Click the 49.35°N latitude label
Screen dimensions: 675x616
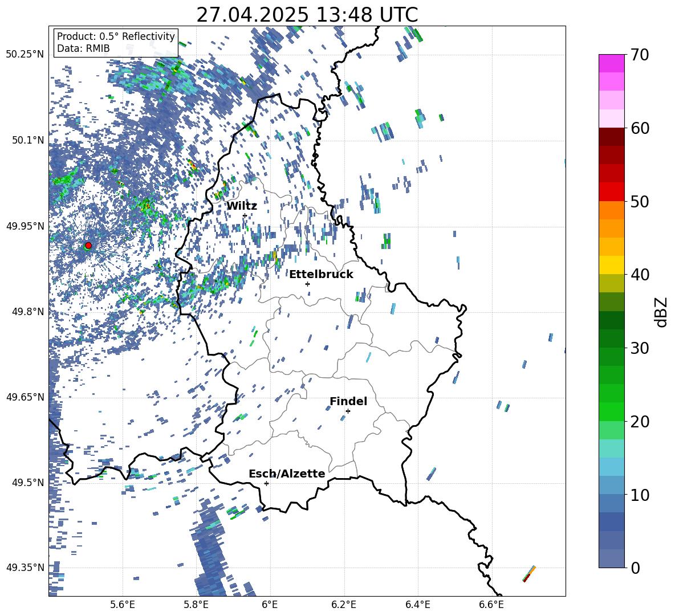pos(25,568)
